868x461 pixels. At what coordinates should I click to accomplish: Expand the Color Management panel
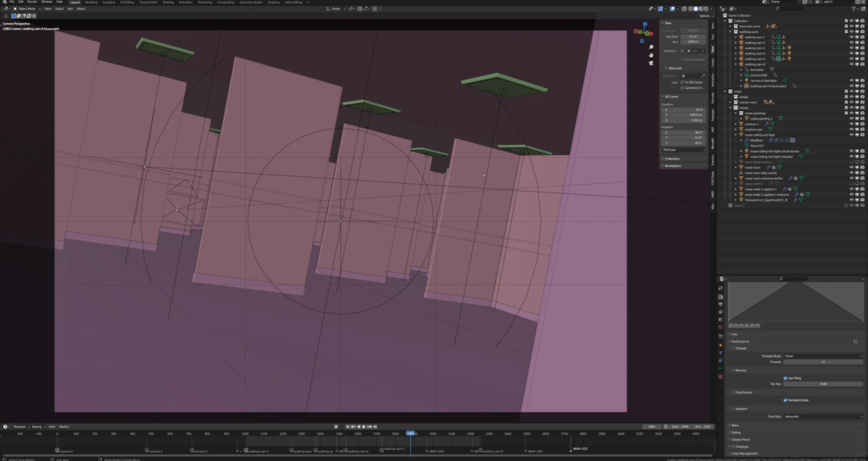click(744, 453)
